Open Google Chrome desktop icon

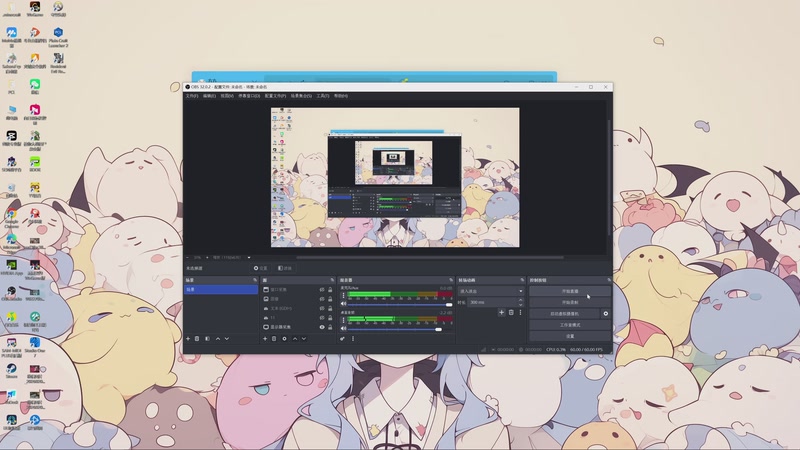tap(11, 218)
